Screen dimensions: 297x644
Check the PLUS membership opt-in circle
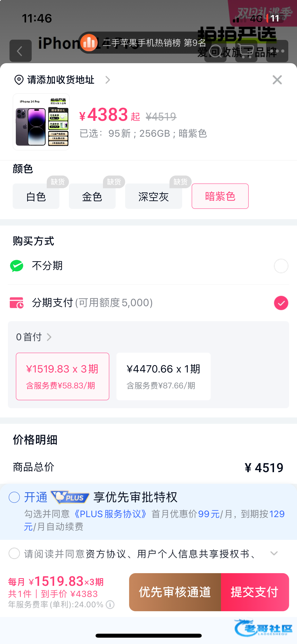pyautogui.click(x=14, y=497)
